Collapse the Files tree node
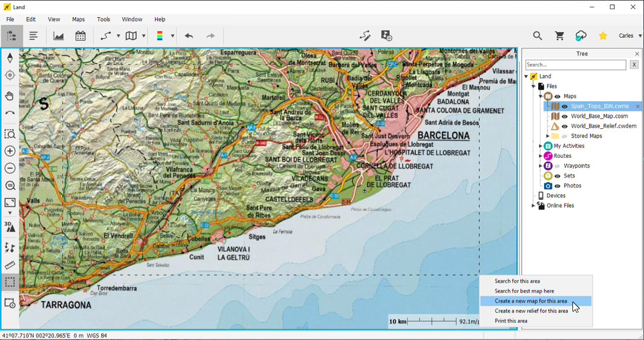644x340 pixels. [533, 86]
